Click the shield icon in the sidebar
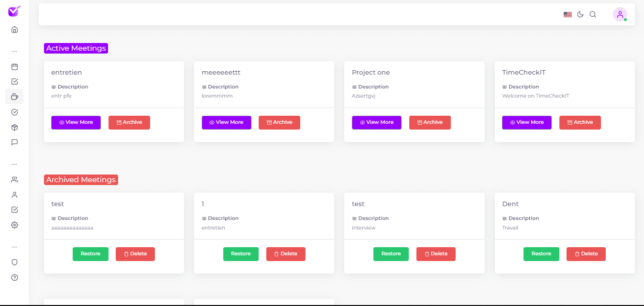Viewport: 644px width, 306px height. (x=14, y=262)
